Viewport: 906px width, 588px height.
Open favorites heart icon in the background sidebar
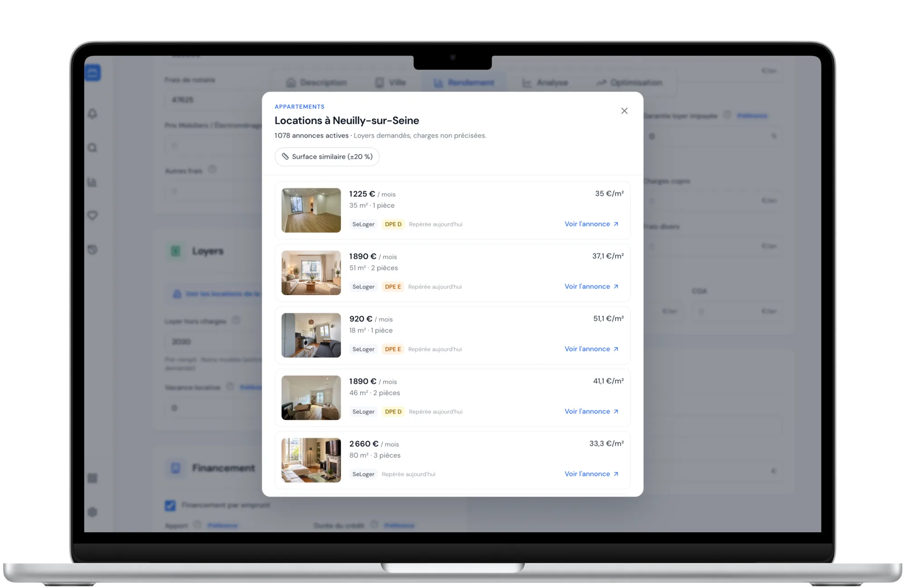tap(92, 215)
